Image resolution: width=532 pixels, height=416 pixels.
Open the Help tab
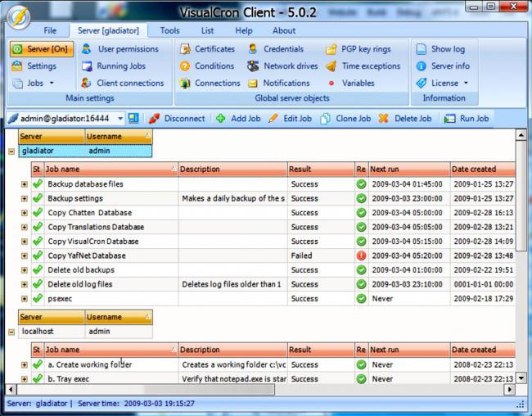[x=244, y=30]
